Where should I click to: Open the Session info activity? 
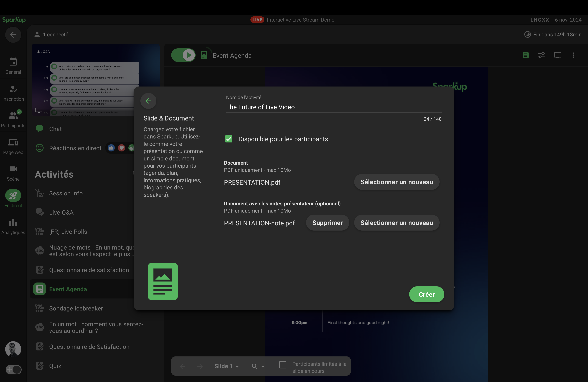(x=66, y=193)
